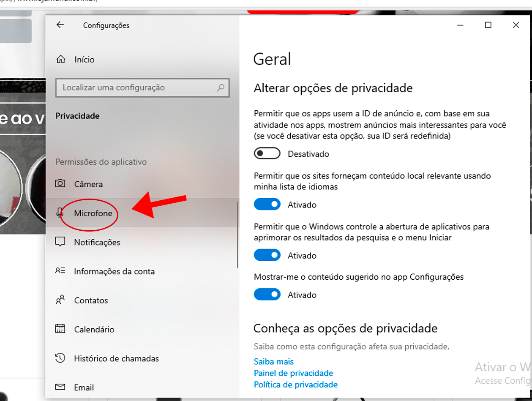Toggle suggested content in Configurações off

point(267,295)
